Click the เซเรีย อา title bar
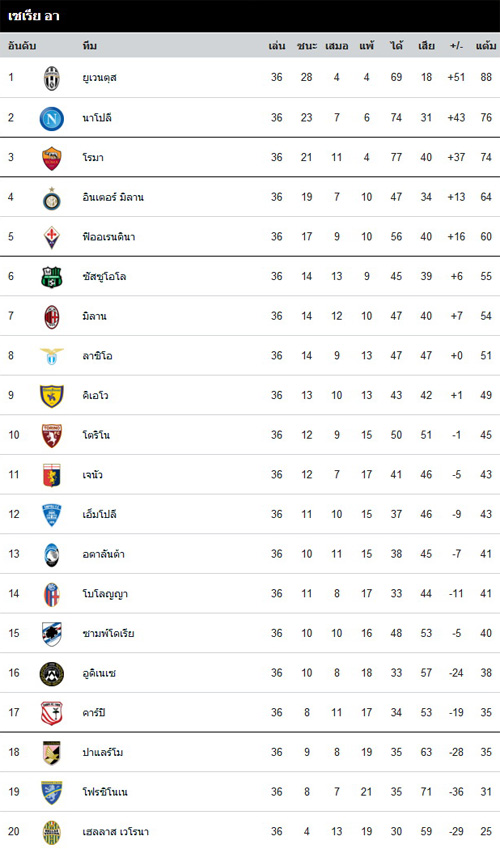The height and width of the screenshot is (849, 500). pyautogui.click(x=250, y=16)
